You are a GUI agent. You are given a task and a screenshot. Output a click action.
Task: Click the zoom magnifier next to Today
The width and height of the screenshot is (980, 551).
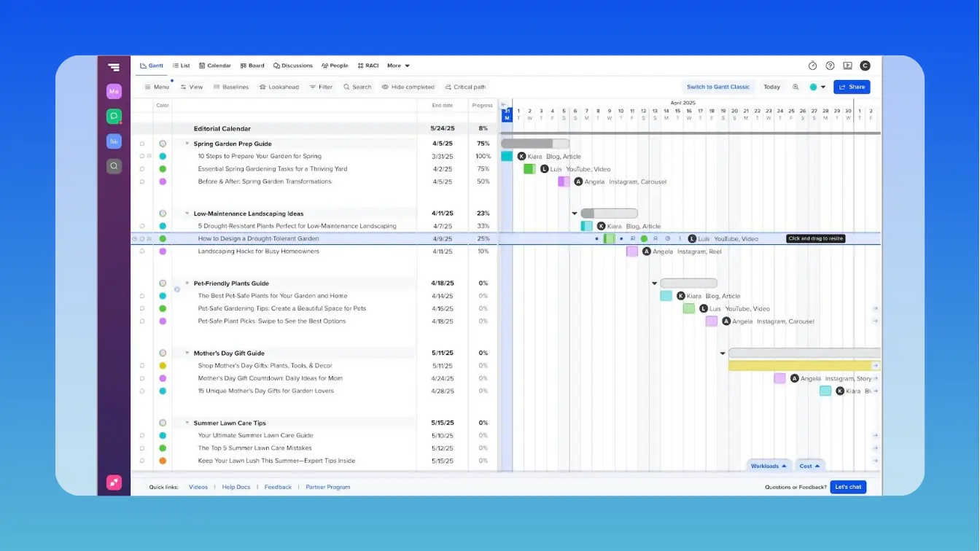pos(796,87)
